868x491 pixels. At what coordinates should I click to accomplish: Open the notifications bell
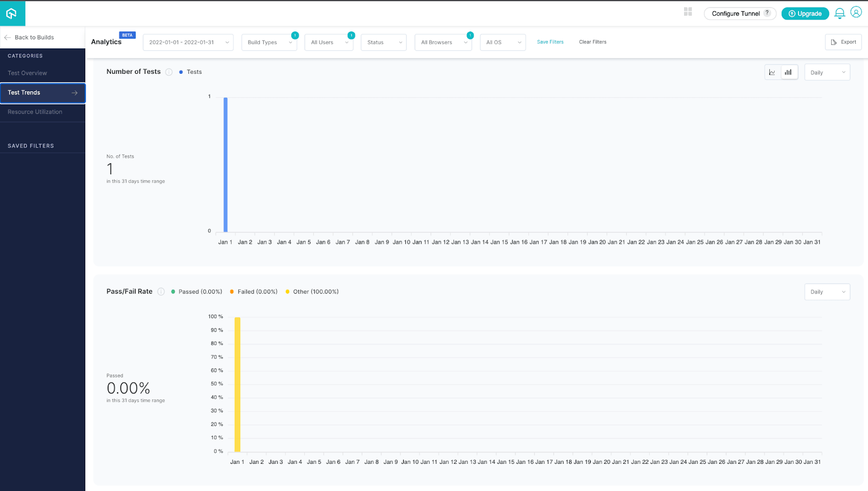[x=839, y=14]
